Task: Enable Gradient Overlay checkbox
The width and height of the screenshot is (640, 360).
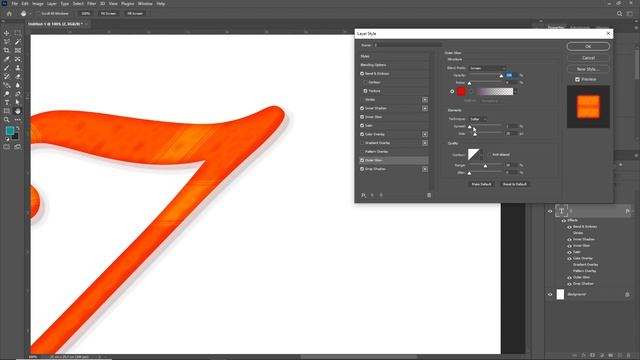Action: (x=362, y=143)
